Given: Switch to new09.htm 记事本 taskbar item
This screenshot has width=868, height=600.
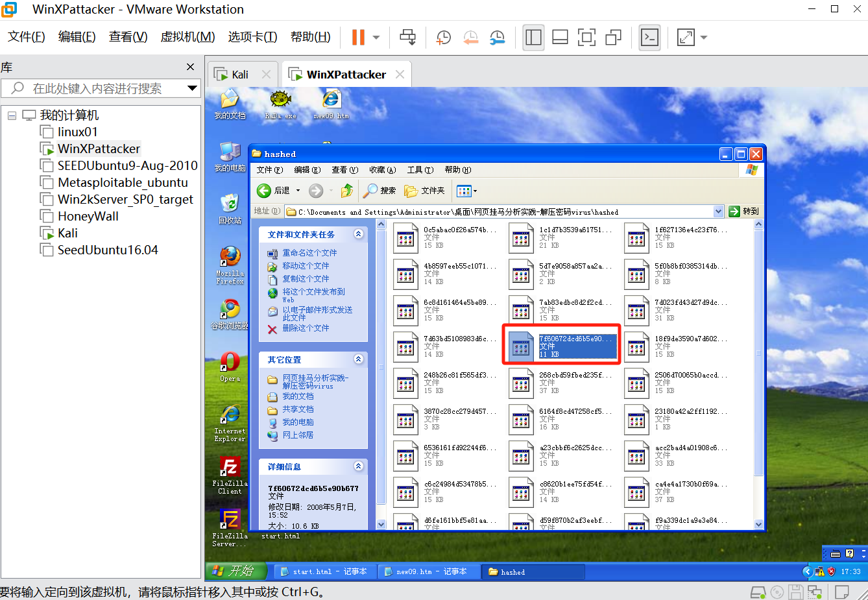Looking at the screenshot, I should [429, 571].
